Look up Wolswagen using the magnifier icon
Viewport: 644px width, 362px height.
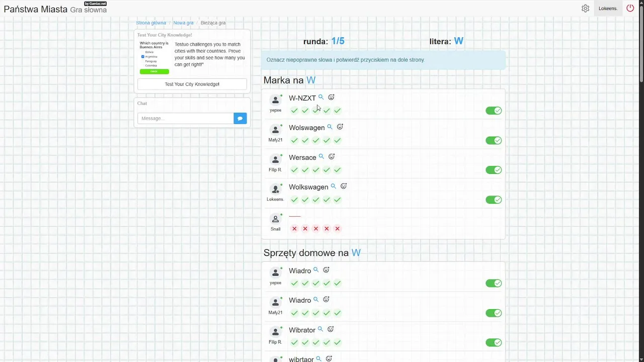tap(330, 127)
